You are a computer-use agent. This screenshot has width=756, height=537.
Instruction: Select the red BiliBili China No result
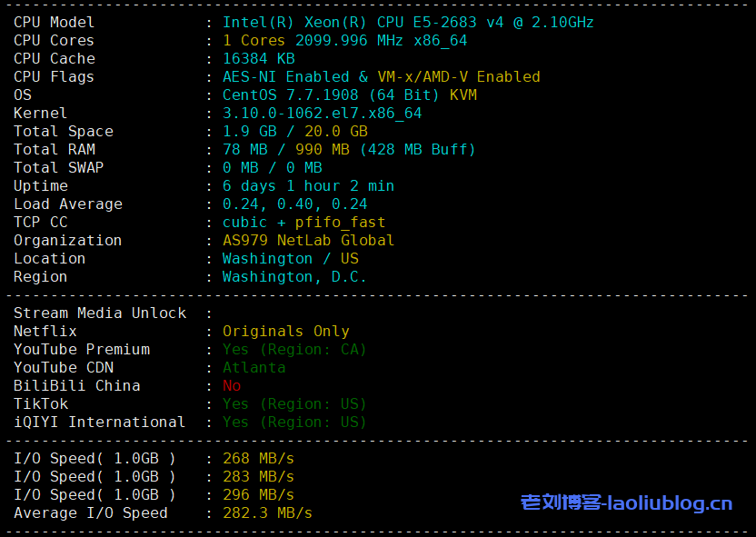[x=232, y=385]
